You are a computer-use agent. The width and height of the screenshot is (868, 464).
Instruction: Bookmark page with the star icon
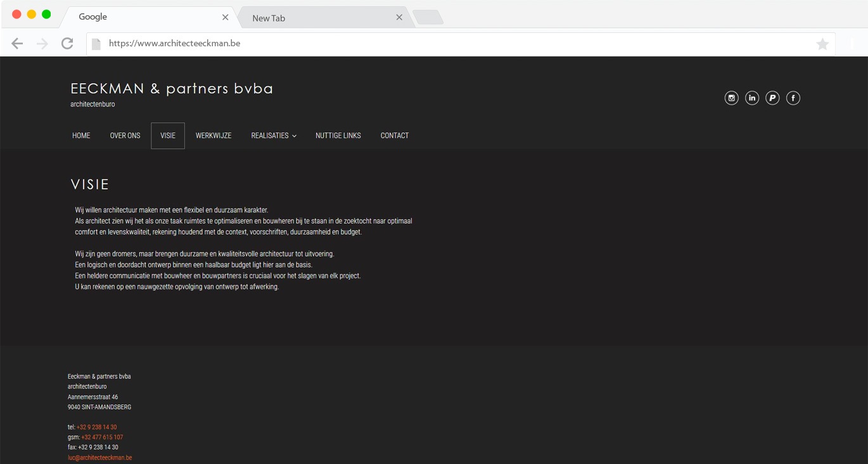coord(822,44)
